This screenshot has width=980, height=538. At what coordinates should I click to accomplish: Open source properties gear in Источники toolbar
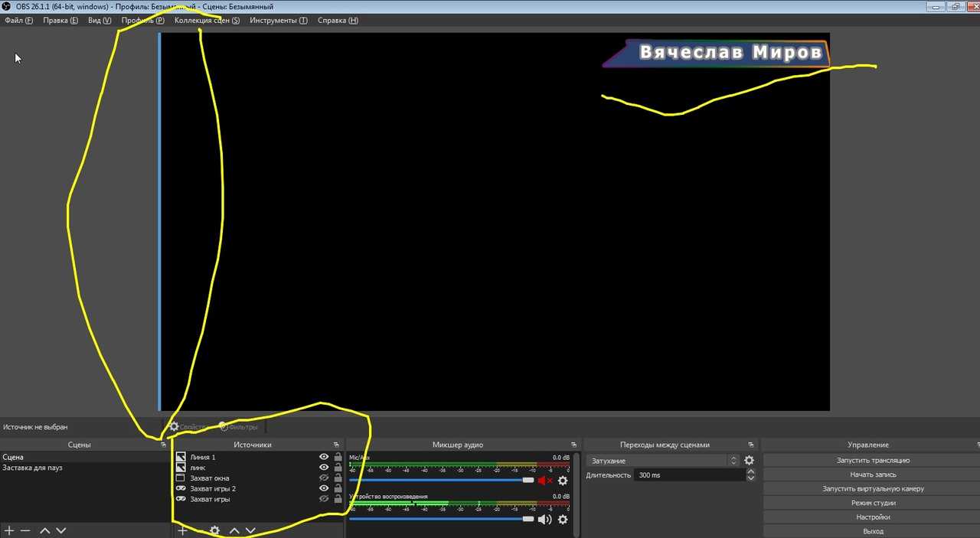coord(215,530)
